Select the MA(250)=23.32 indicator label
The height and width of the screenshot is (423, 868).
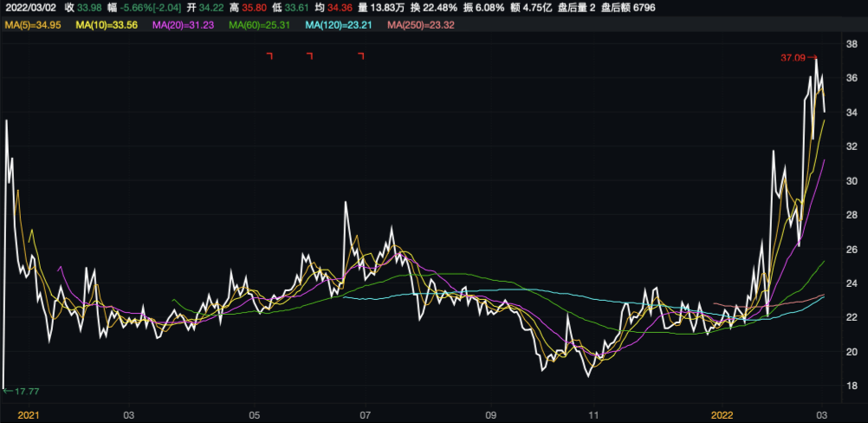(x=420, y=25)
